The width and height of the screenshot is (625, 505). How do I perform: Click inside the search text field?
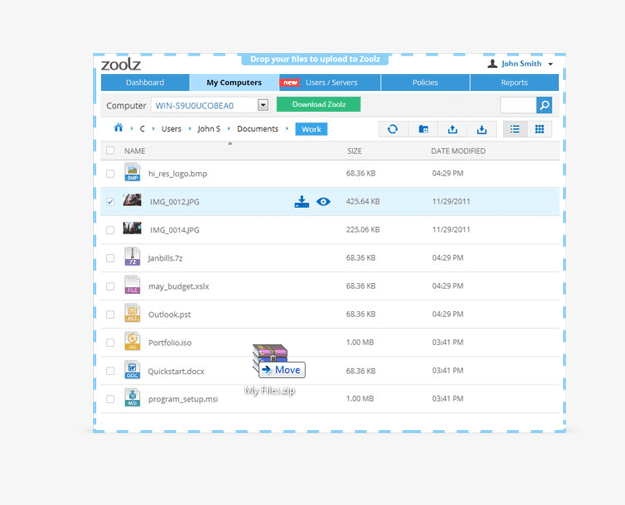tap(517, 105)
